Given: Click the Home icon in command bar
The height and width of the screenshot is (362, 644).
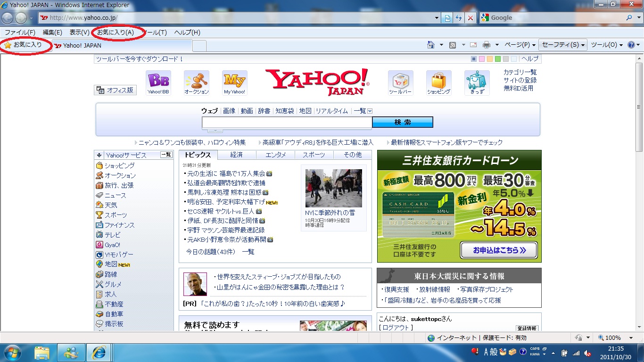Looking at the screenshot, I should 430,45.
